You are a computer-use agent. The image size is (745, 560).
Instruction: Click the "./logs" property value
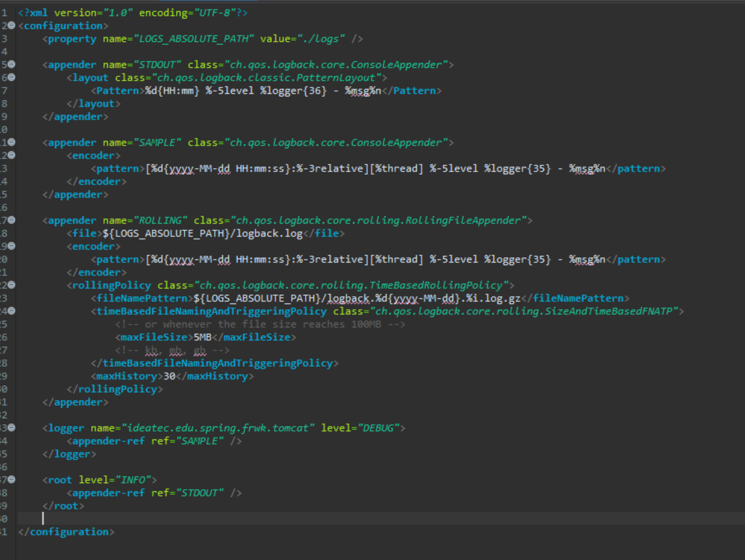click(x=321, y=39)
